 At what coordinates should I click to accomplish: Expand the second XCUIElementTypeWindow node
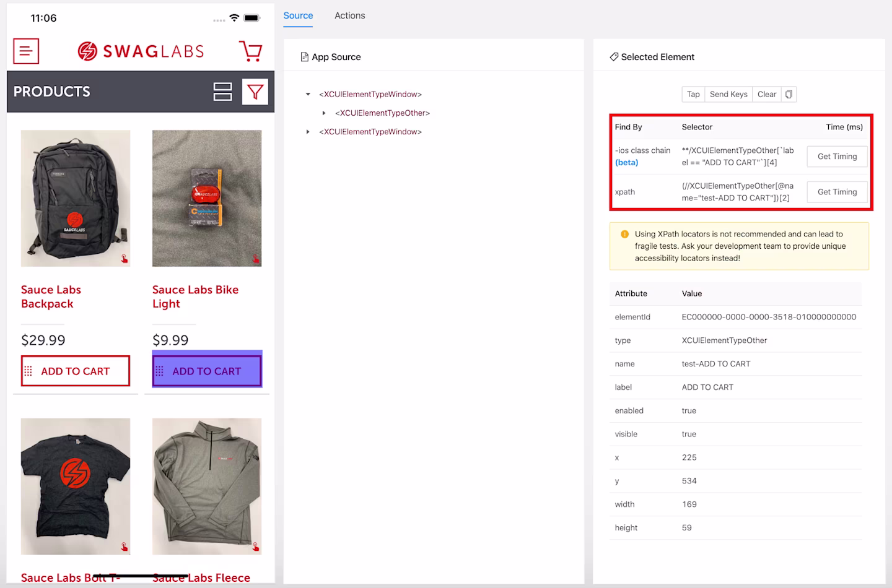point(308,132)
